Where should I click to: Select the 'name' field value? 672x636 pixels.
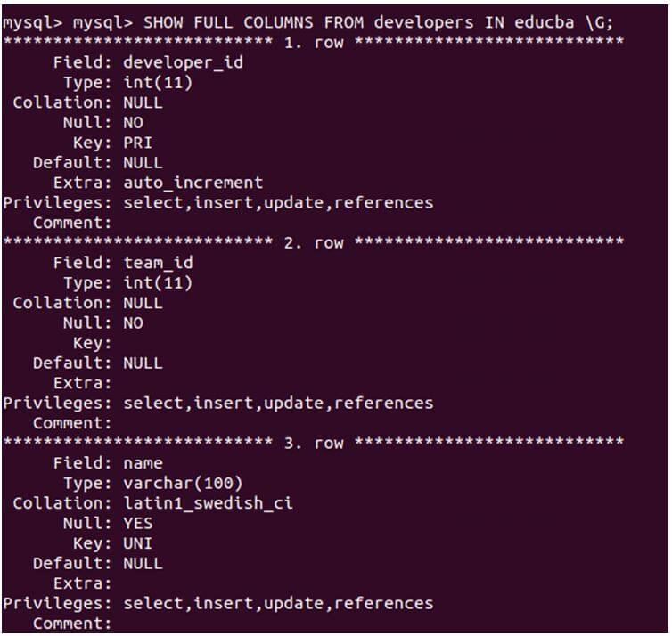click(x=143, y=463)
